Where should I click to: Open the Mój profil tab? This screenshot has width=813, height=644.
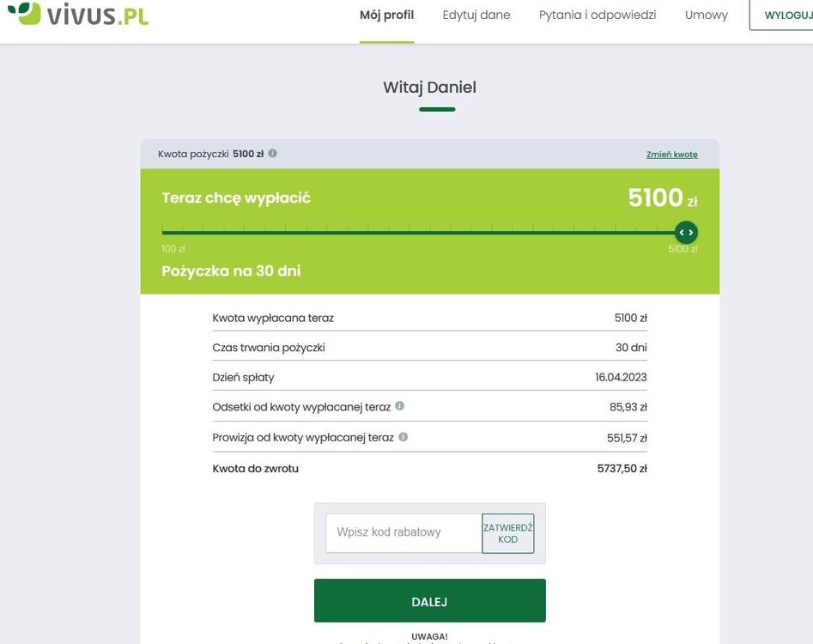[x=387, y=15]
